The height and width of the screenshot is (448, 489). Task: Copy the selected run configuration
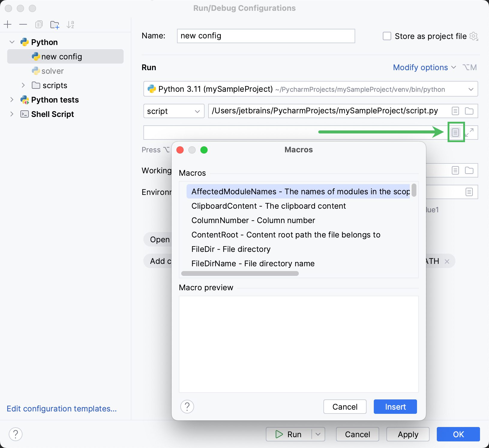(39, 24)
